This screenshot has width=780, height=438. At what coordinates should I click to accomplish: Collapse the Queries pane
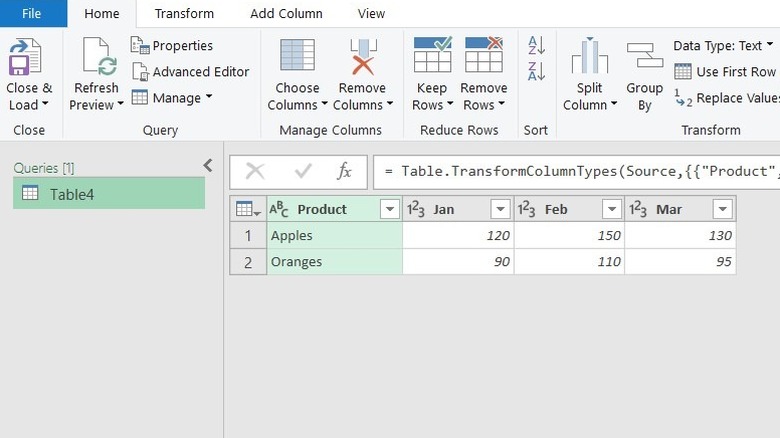(208, 166)
